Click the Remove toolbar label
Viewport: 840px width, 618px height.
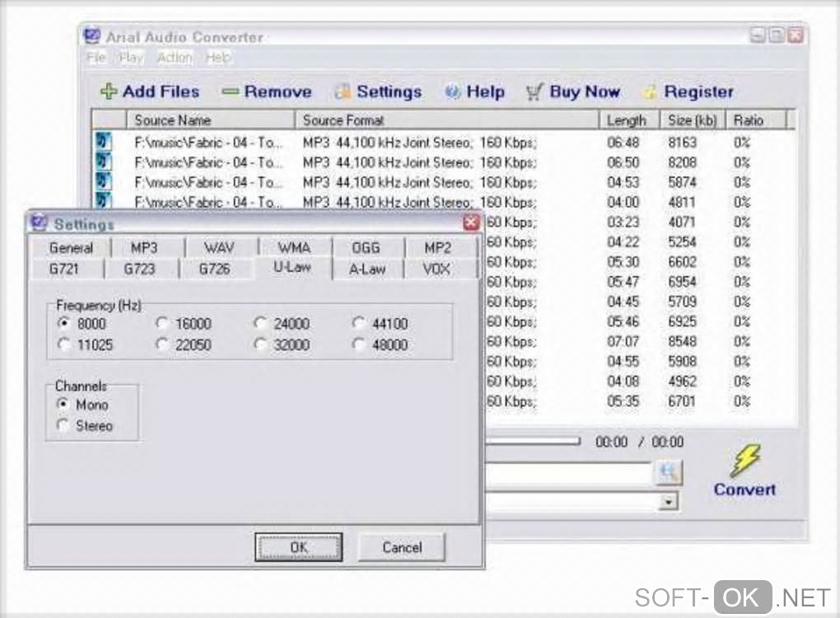point(278,91)
